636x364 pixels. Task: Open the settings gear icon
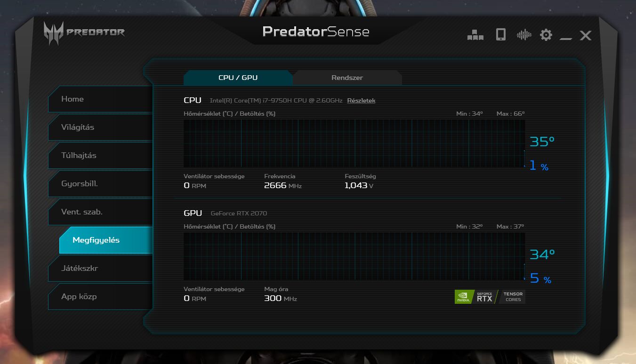[x=546, y=35]
